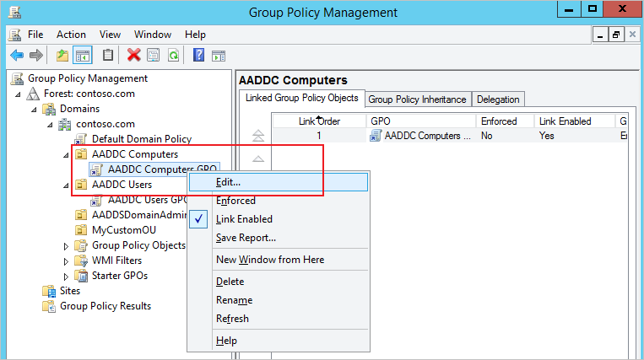This screenshot has width=644, height=360.
Task: Collapse the Domains tree node
Action: coord(34,110)
